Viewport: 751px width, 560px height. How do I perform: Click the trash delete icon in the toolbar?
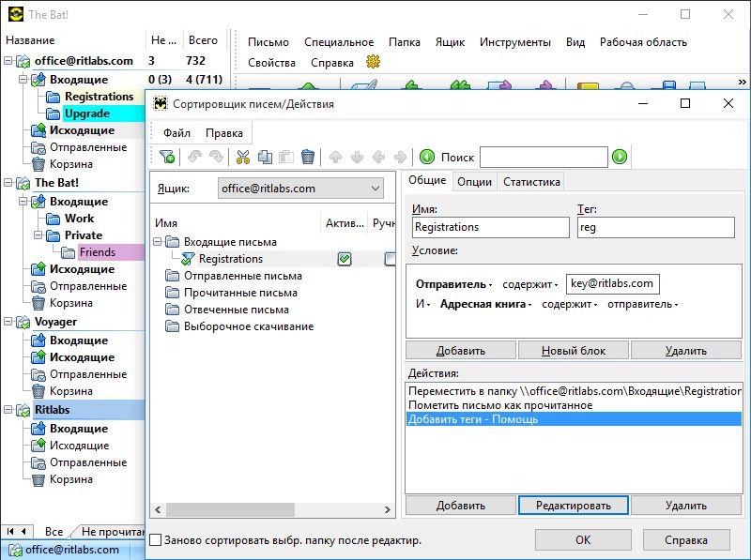click(308, 157)
